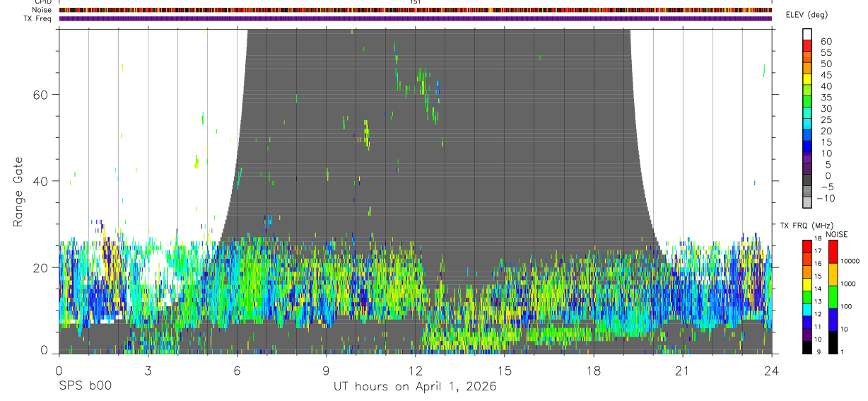The image size is (868, 401).
Task: Click the '100' value on the NOISE legend
Action: point(845,306)
